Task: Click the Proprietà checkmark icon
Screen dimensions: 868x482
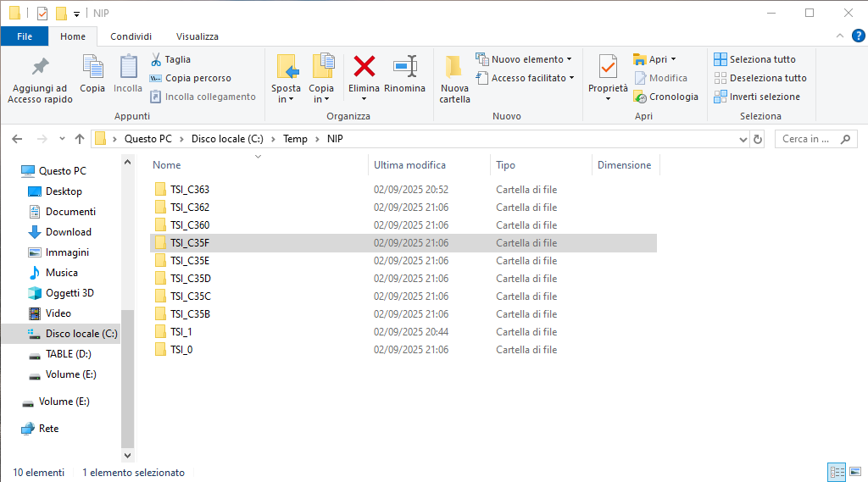Action: [x=608, y=68]
